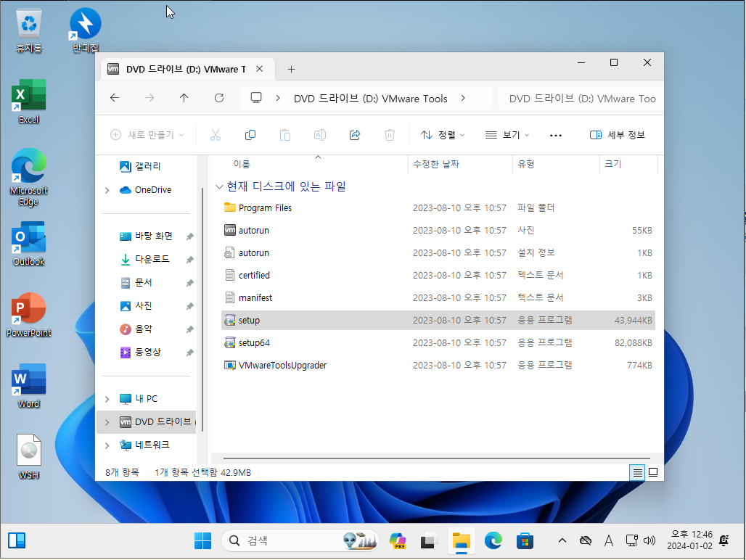Sort by 유형 column header

(x=526, y=165)
